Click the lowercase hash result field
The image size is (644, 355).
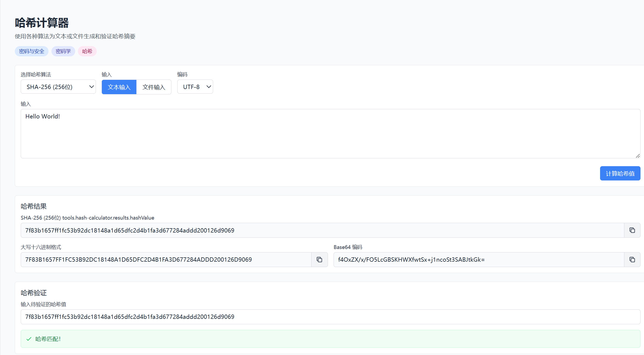(322, 230)
